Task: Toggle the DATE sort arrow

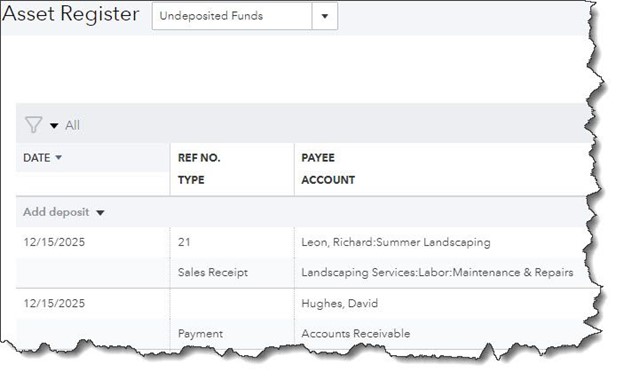Action: pyautogui.click(x=58, y=158)
